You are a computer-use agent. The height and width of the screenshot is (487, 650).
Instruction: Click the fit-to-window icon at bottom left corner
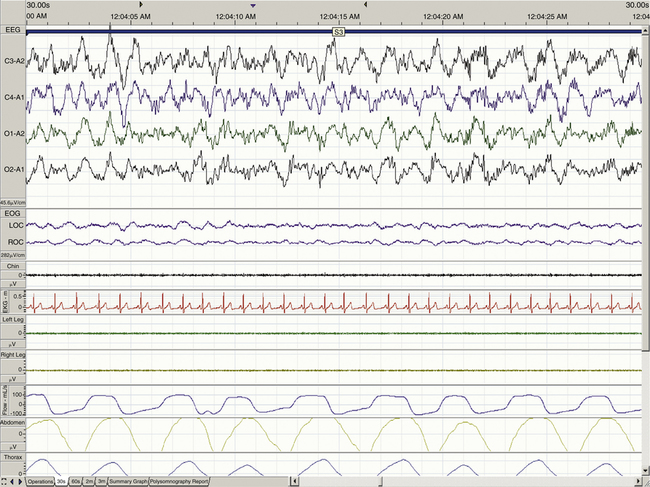[x=4, y=481]
